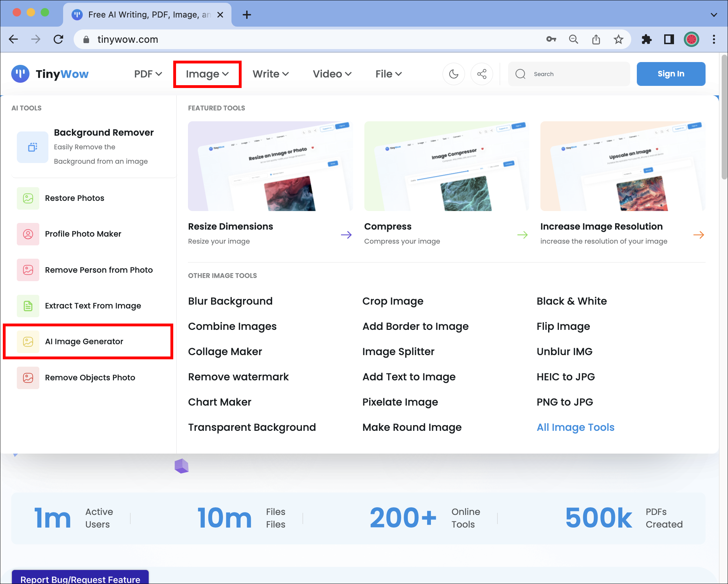Select Remove watermark from image tools
Viewport: 728px width, 584px height.
238,377
